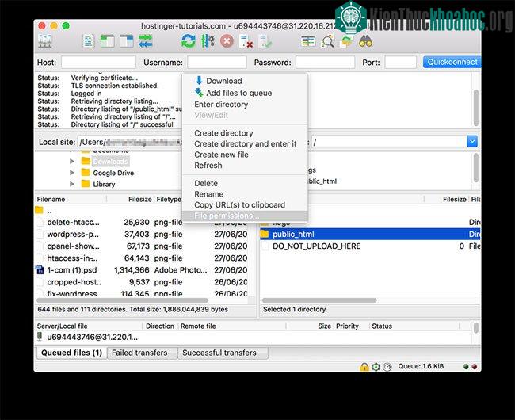Click the speed limits gauge icon
515x420 pixels.
pyautogui.click(x=387, y=367)
